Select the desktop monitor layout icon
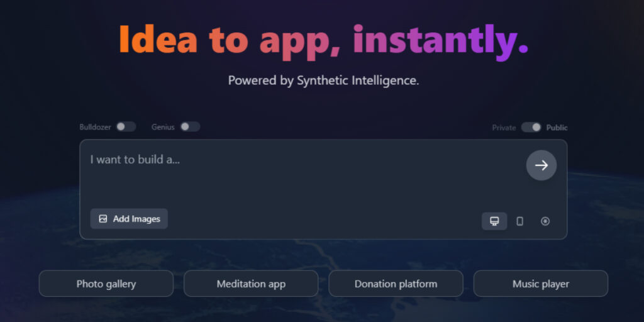The width and height of the screenshot is (644, 322). coord(494,221)
